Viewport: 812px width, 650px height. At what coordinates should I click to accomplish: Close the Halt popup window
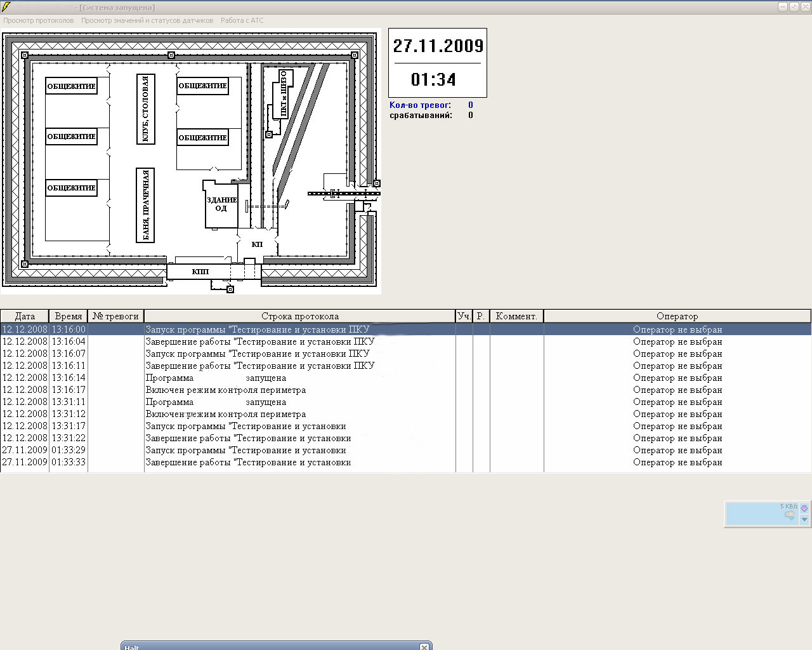click(x=424, y=647)
